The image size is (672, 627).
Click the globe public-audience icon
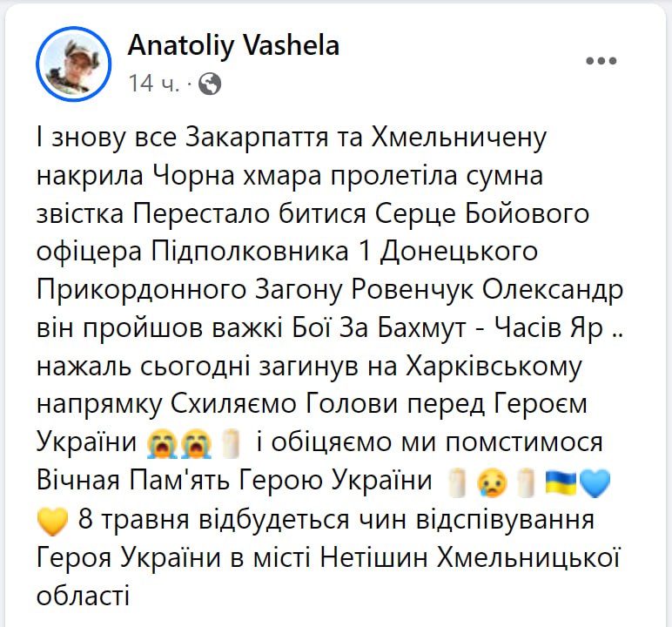(210, 84)
